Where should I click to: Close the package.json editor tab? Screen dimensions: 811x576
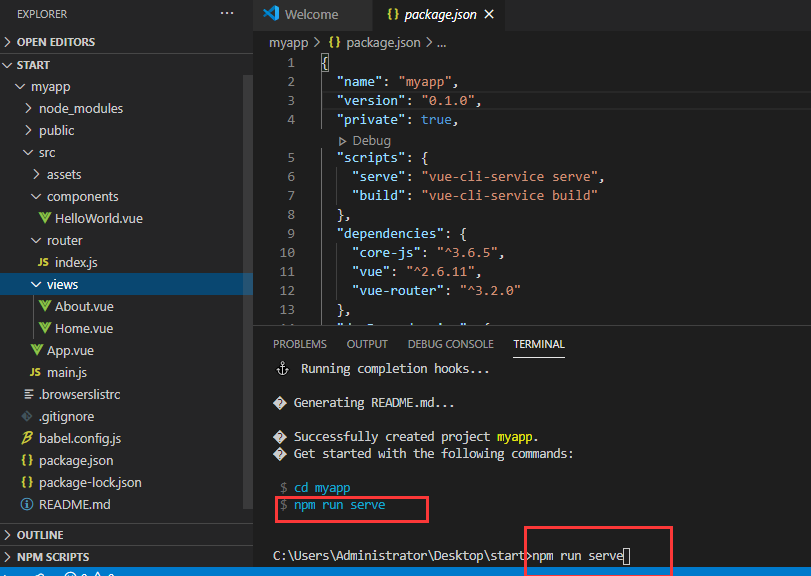point(489,14)
